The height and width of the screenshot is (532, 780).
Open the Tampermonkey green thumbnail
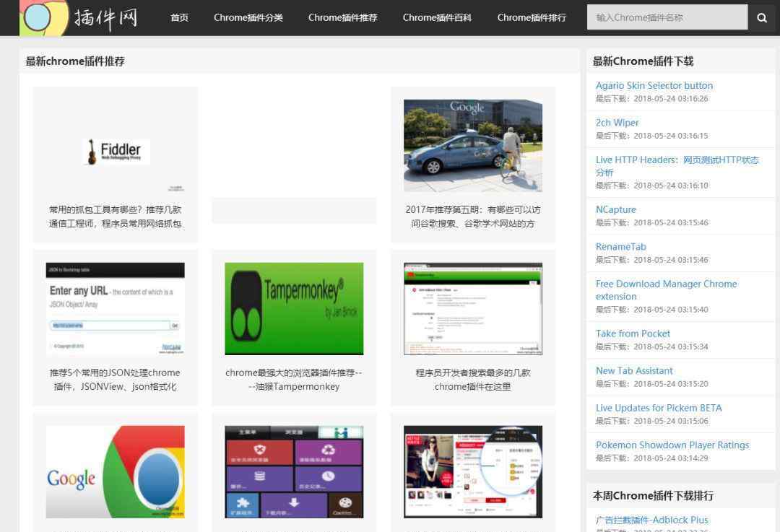pos(294,309)
